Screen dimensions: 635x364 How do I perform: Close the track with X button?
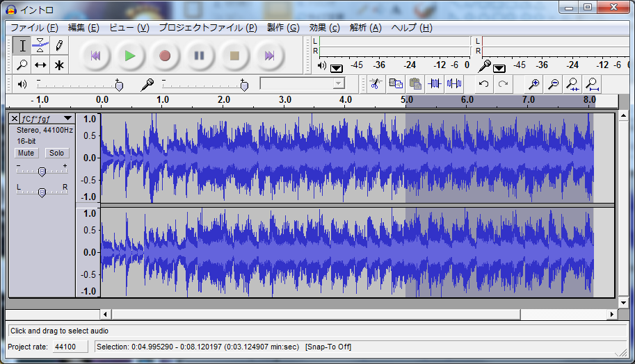15,119
